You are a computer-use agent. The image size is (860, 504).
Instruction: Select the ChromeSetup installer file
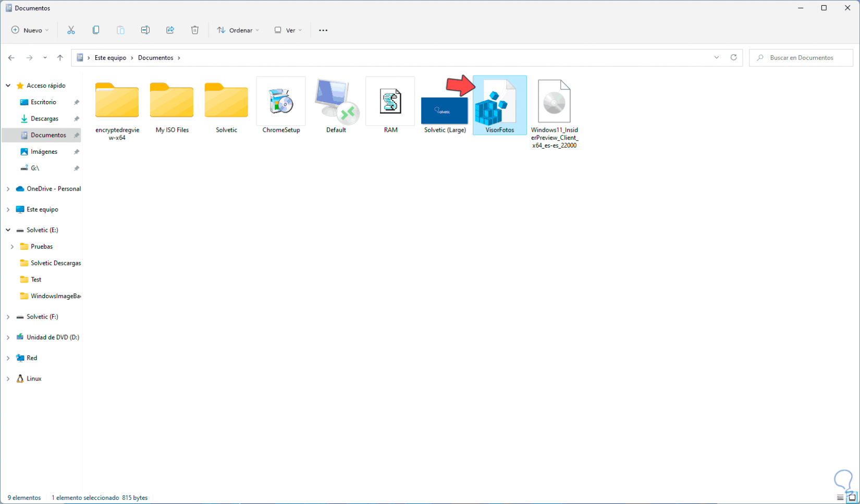click(x=281, y=106)
